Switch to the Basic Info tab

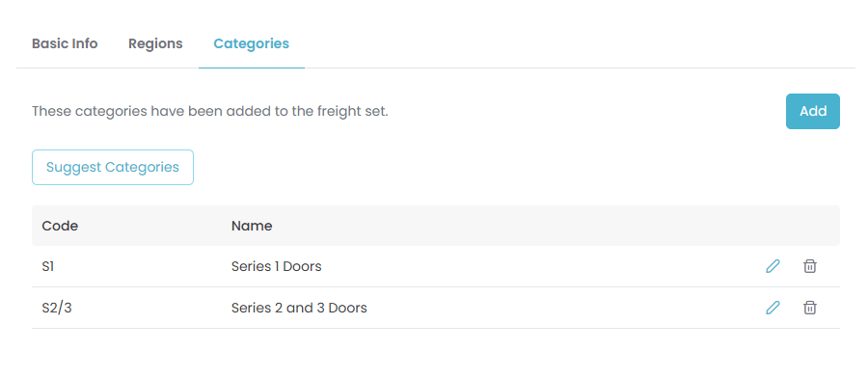(x=65, y=43)
